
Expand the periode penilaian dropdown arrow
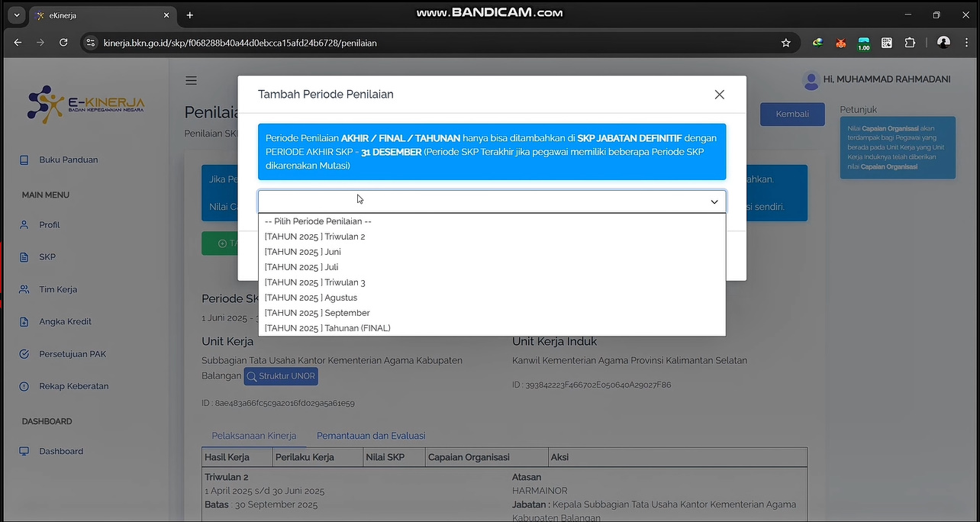point(714,201)
